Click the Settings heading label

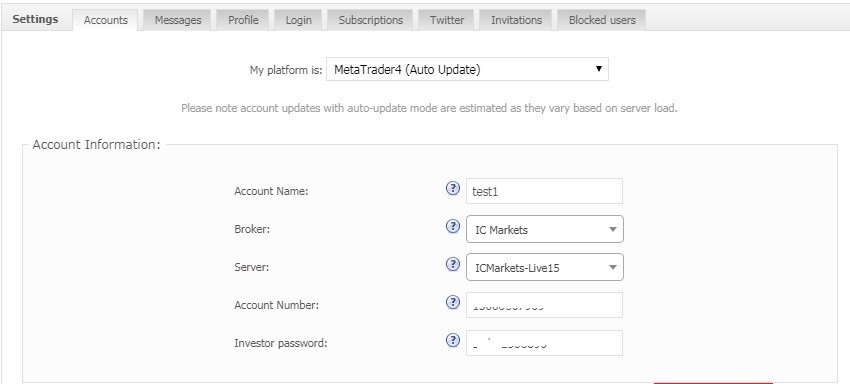(35, 19)
